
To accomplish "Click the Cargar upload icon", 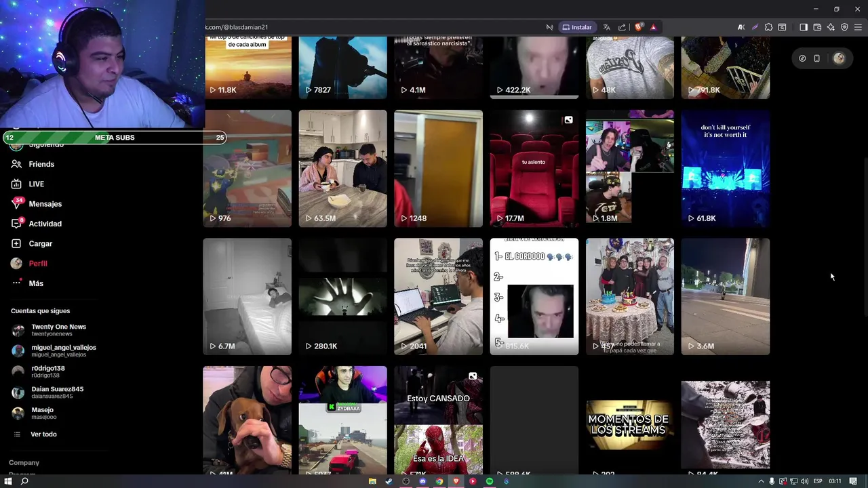I will pos(16,243).
